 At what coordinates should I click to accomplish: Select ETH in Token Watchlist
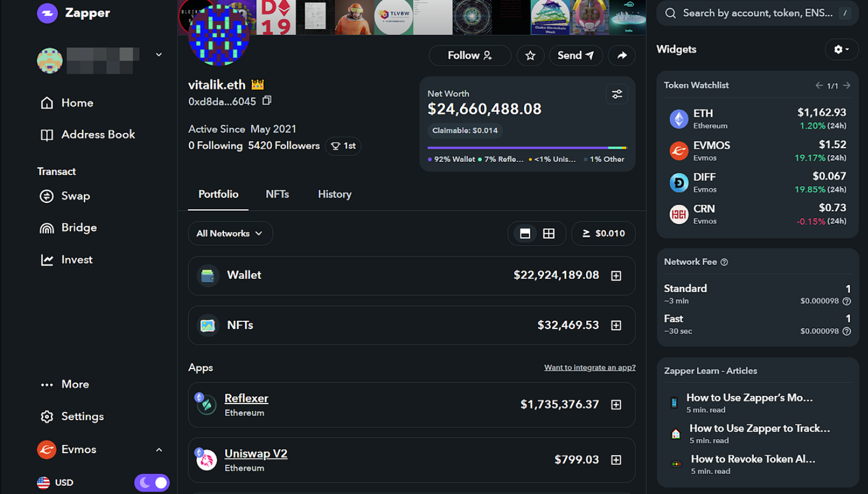coord(757,118)
